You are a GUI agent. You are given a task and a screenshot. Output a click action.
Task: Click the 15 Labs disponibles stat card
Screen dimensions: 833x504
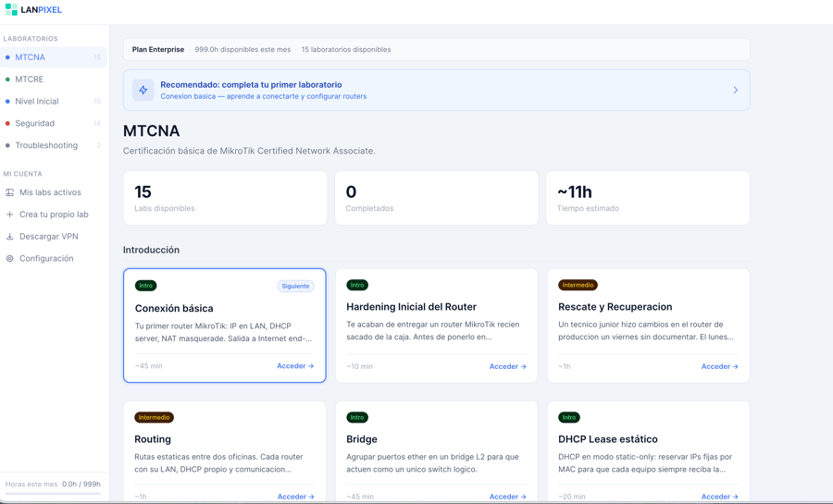pyautogui.click(x=225, y=198)
